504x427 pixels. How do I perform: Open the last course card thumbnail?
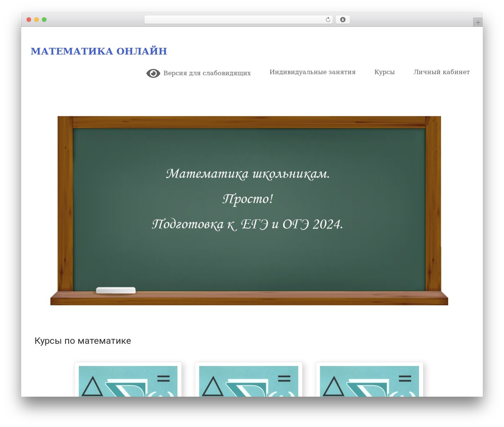coord(369,381)
